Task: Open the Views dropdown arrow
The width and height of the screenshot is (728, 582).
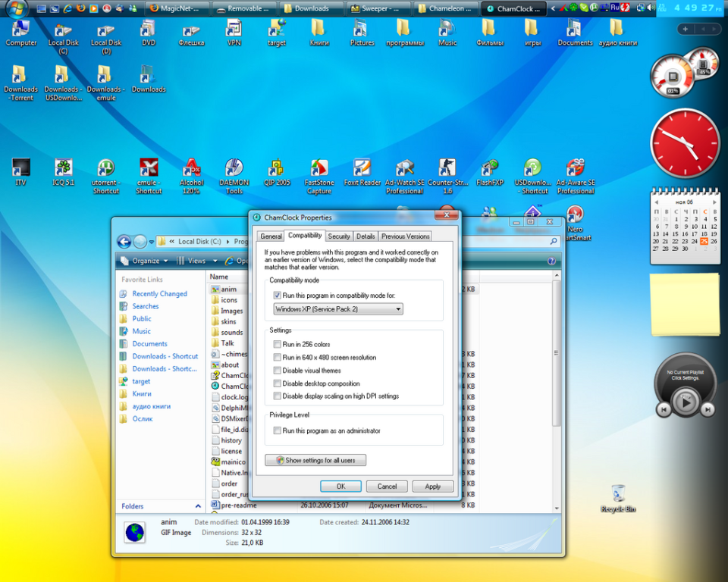Action: click(x=215, y=261)
